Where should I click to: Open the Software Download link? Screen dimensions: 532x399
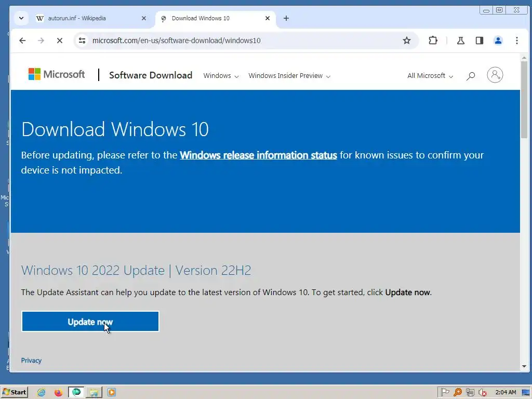(151, 75)
